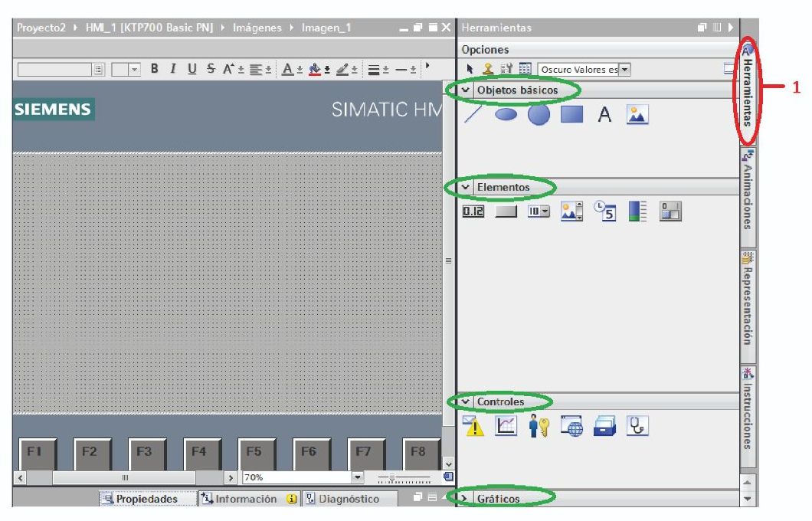This screenshot has width=812, height=521.
Task: Collapse the Objetos básicos section
Action: tap(466, 90)
